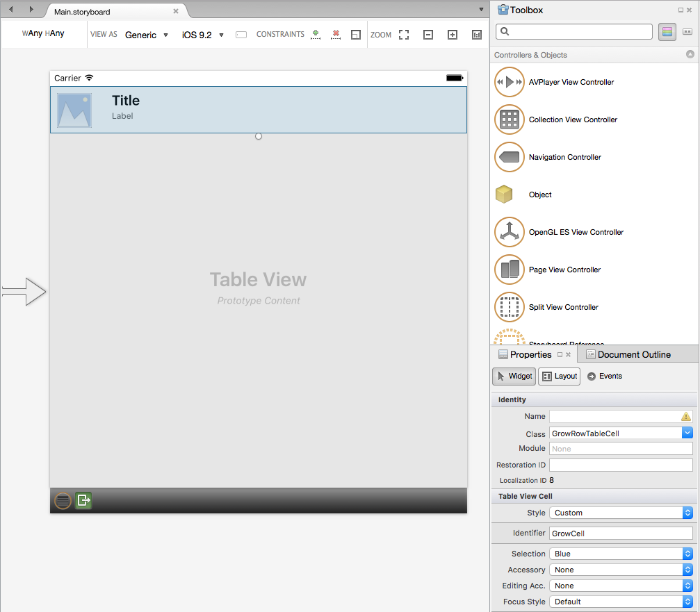Click zoom to fit icon
The image size is (700, 612).
coord(404,35)
